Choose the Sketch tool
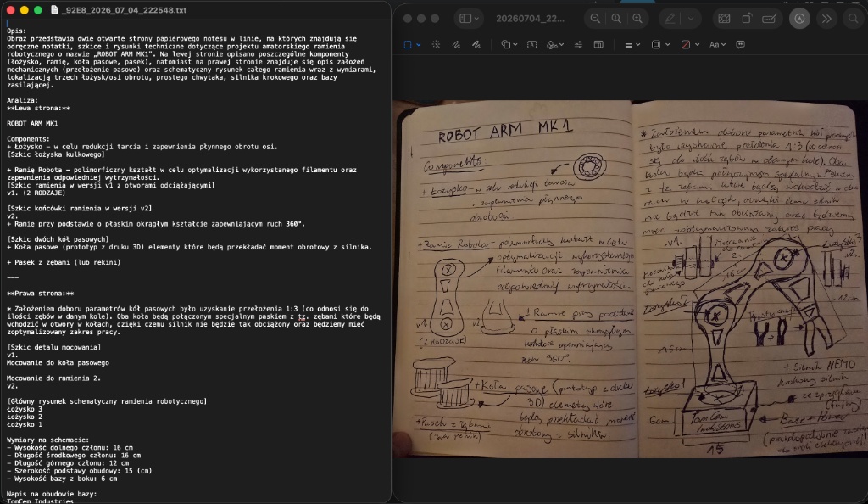 coord(456,44)
